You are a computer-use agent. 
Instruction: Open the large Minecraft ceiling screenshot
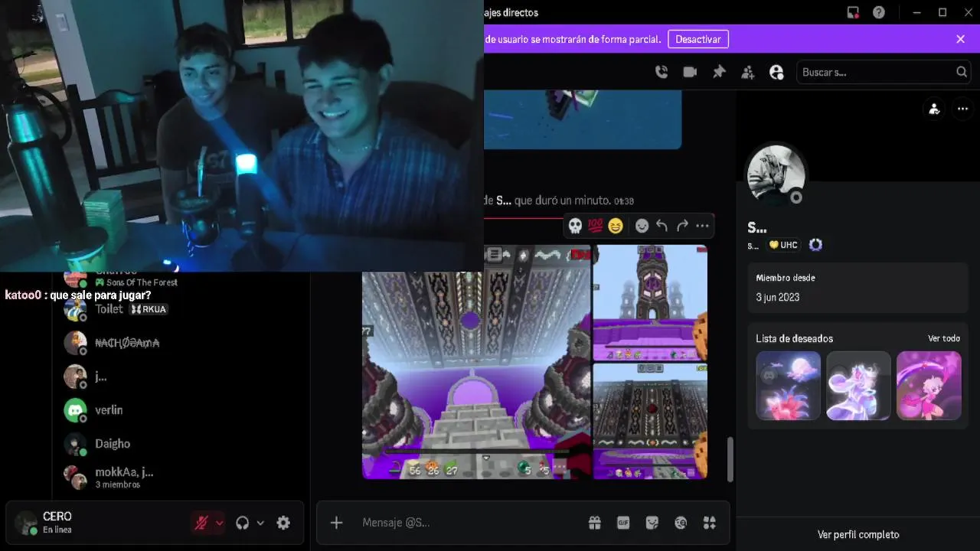point(476,362)
